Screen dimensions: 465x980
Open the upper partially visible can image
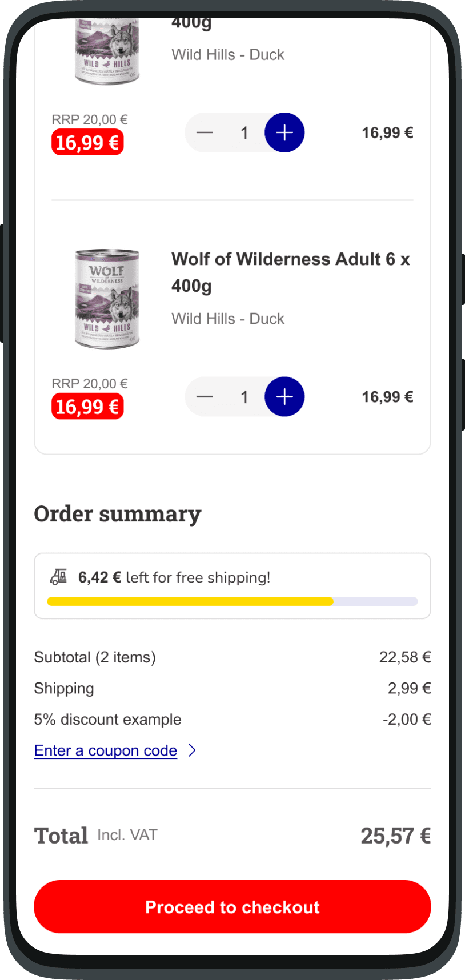[x=107, y=53]
